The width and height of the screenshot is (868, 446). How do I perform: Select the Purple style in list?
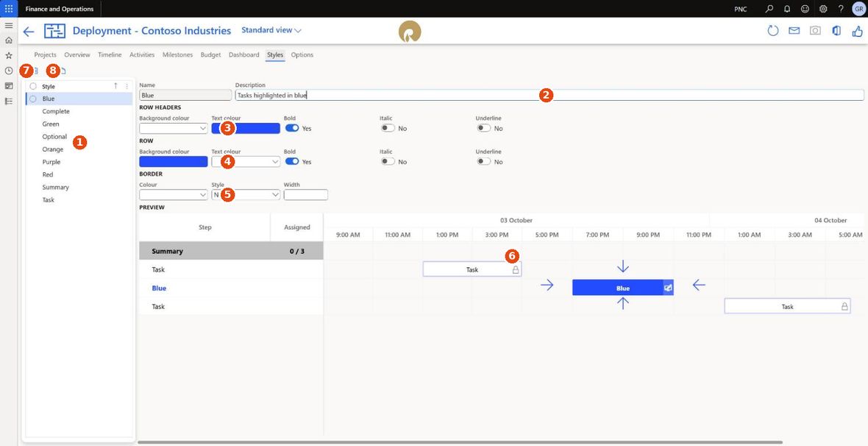(x=51, y=163)
